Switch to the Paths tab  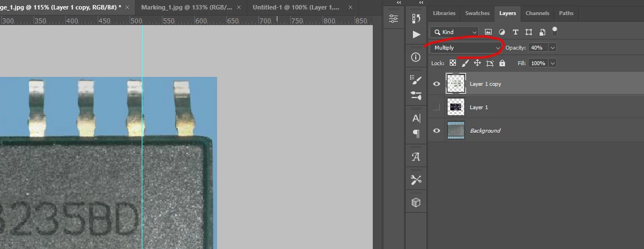[x=566, y=13]
